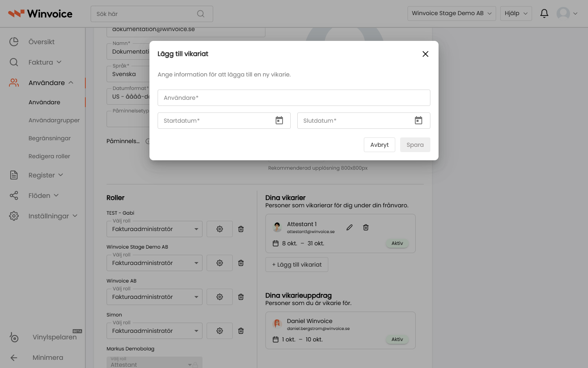Click + Lägg till vikariat button

point(297,265)
